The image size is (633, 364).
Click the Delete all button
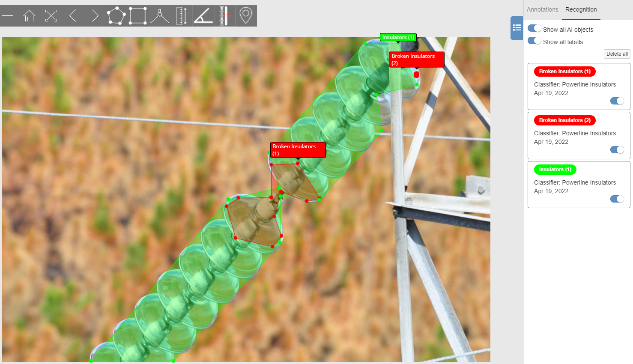(617, 54)
